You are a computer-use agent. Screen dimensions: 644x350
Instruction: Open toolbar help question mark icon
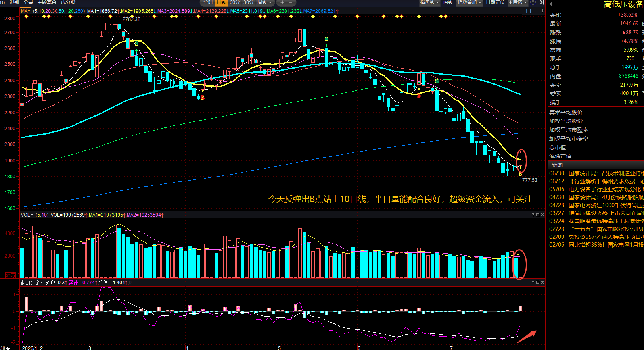pos(533,2)
